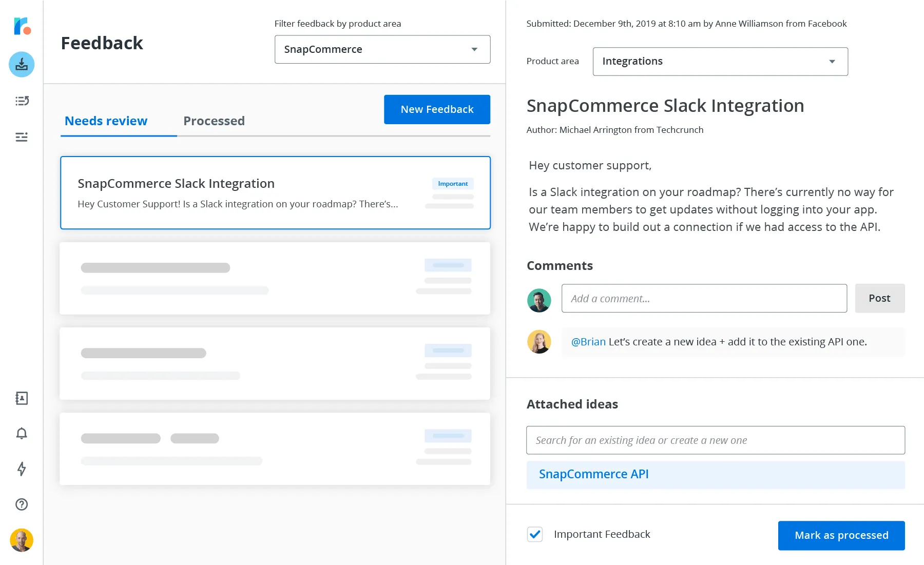Open help using the question mark icon

[21, 504]
